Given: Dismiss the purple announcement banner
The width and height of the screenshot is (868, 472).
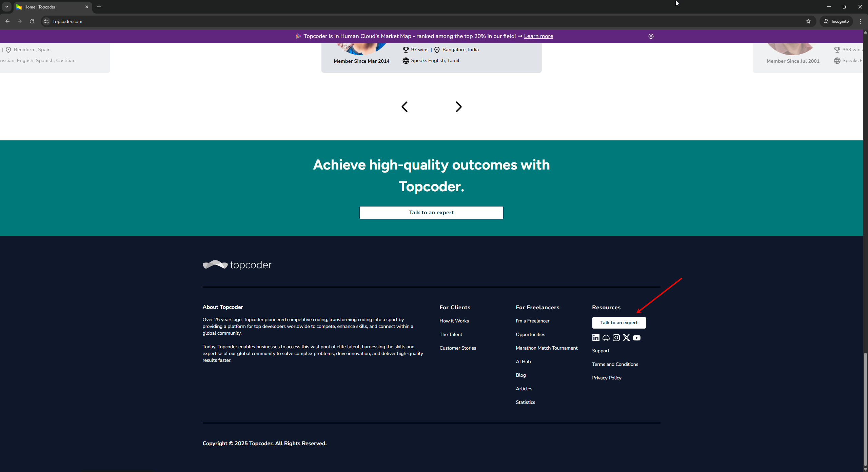Looking at the screenshot, I should 651,36.
